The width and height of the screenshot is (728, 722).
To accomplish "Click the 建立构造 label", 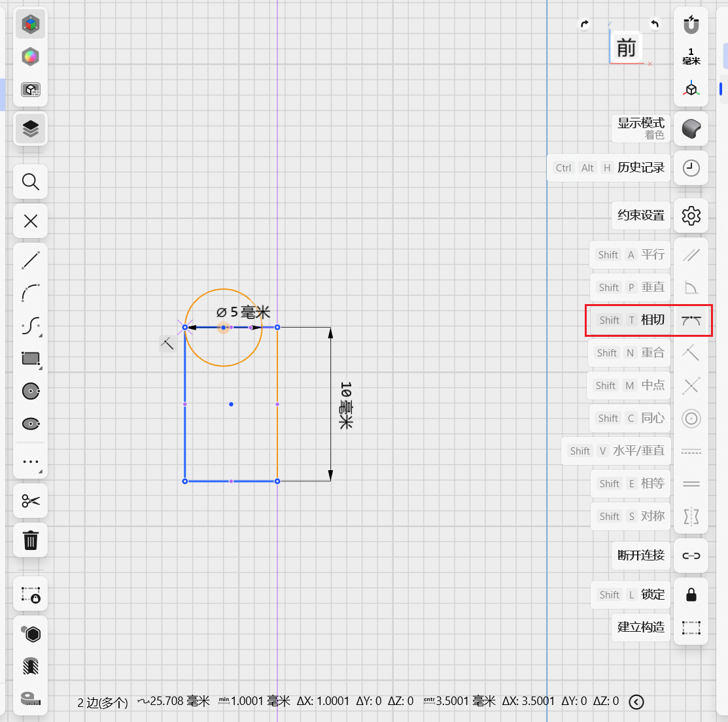I will pyautogui.click(x=641, y=627).
